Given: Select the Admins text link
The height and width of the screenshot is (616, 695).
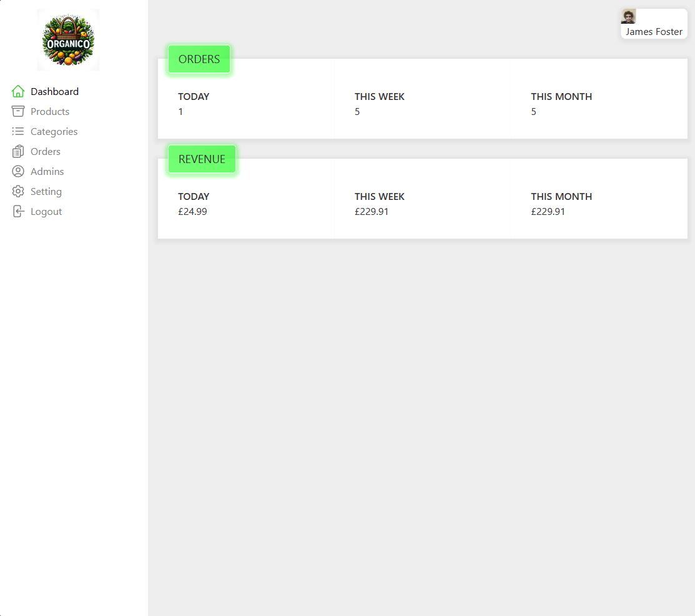Looking at the screenshot, I should pyautogui.click(x=47, y=171).
